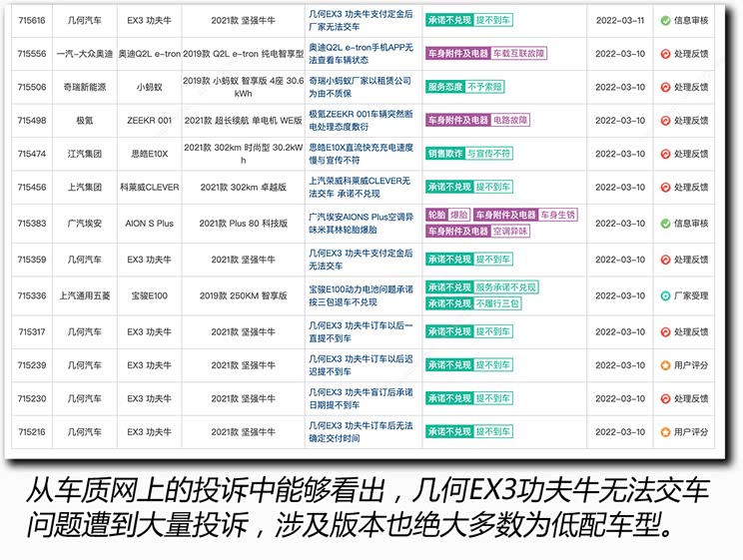Open link 几何EX3 功夫牛订车以后迟迟提不到车

[x=361, y=365]
